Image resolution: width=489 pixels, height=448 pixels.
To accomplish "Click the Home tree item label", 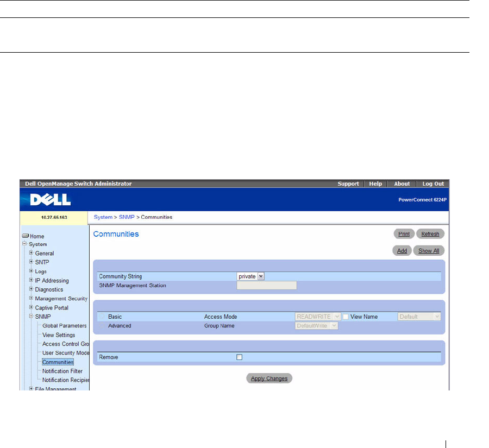I will click(37, 236).
